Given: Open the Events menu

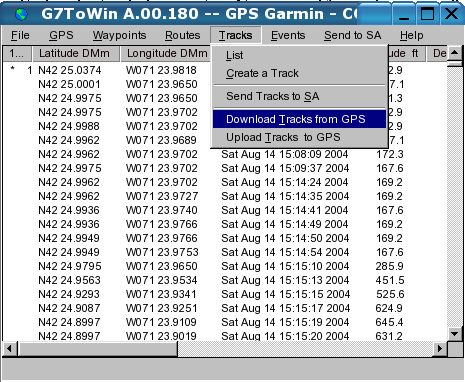Looking at the screenshot, I should pyautogui.click(x=288, y=35).
